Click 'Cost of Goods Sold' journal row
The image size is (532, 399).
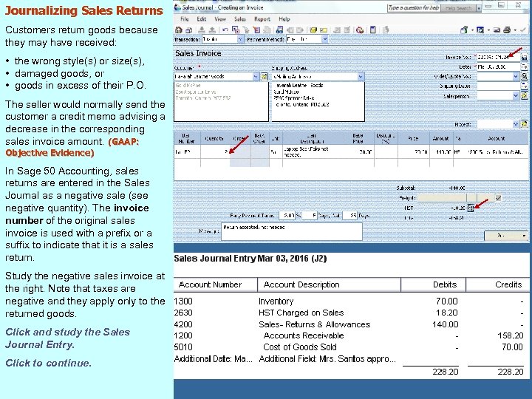[x=349, y=347]
